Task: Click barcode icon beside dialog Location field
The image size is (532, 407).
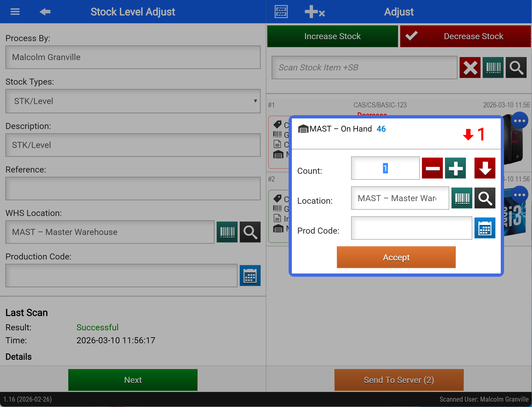Action: pos(462,198)
